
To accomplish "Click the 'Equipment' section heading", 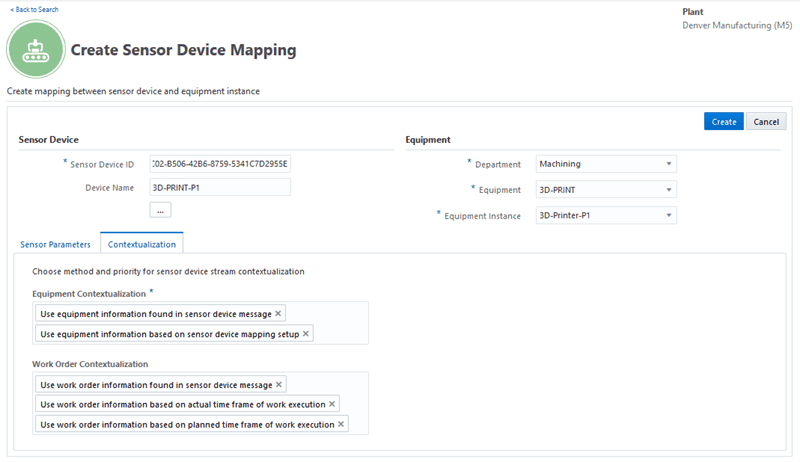I will point(428,139).
